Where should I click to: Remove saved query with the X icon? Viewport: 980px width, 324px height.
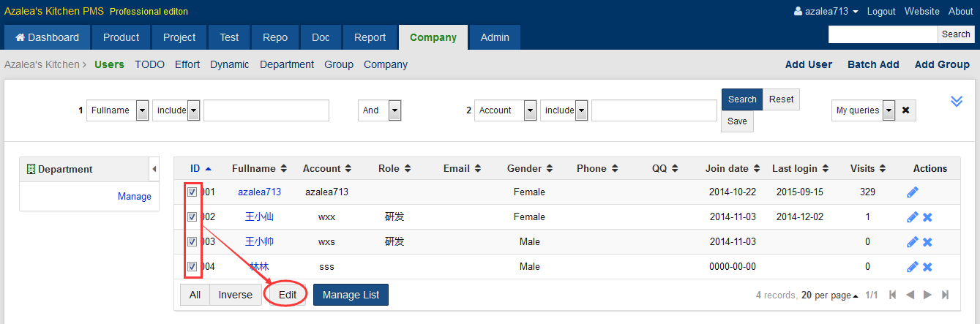pyautogui.click(x=905, y=110)
